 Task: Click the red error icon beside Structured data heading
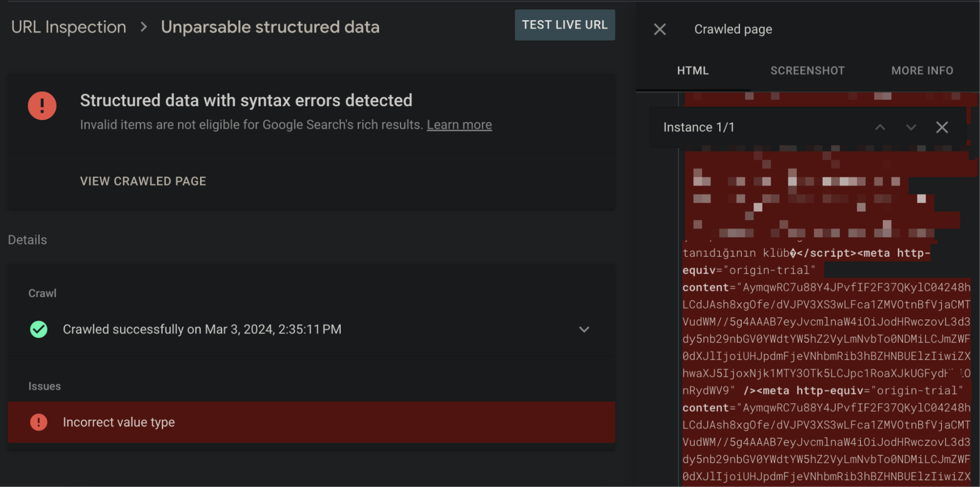[x=42, y=106]
